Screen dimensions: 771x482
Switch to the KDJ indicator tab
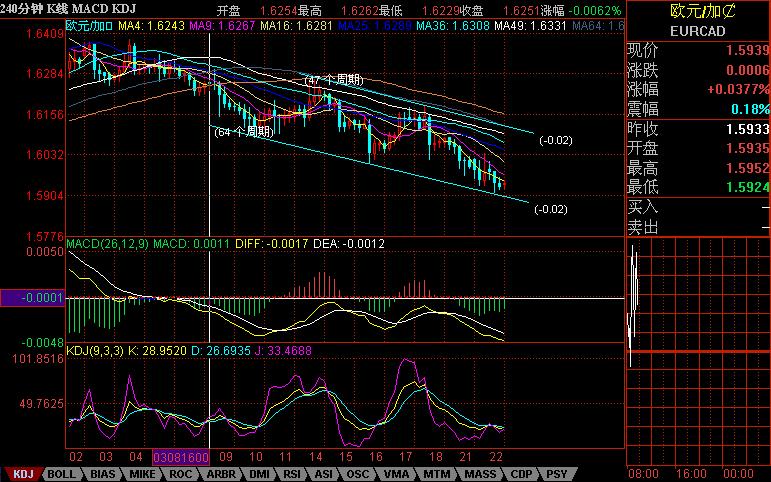(x=22, y=474)
